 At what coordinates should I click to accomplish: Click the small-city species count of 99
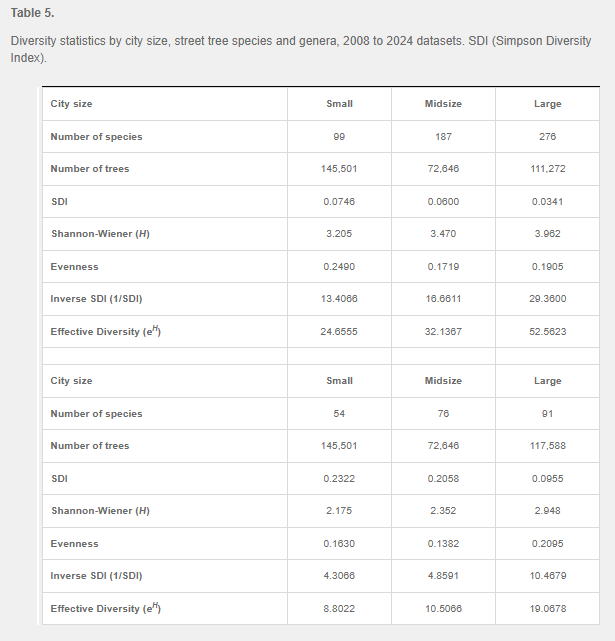point(339,136)
